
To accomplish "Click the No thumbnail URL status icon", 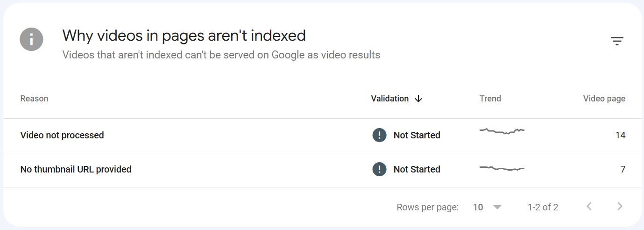I will (x=379, y=169).
